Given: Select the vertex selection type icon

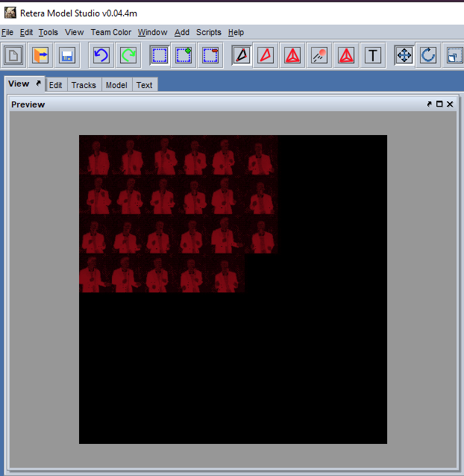Looking at the screenshot, I should point(242,55).
